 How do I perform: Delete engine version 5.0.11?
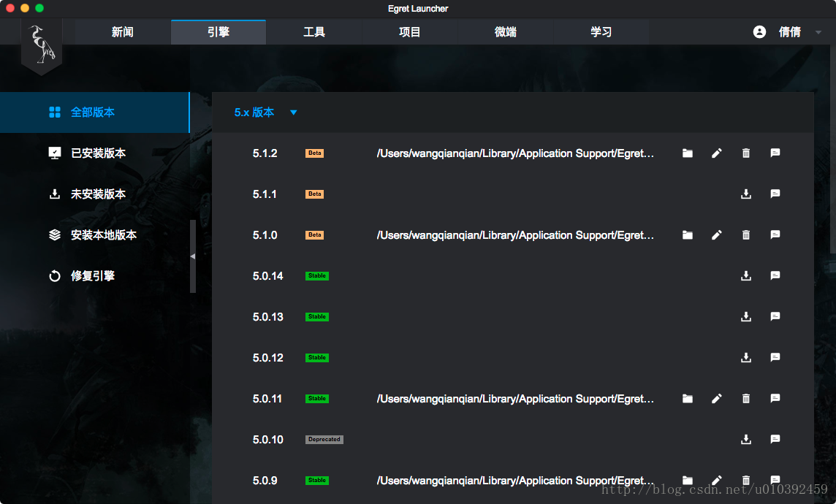746,399
